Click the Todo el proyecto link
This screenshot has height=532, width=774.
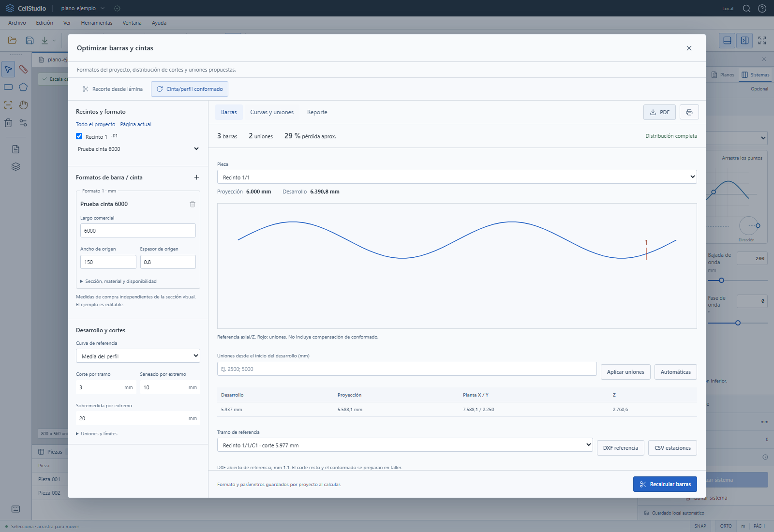coord(95,124)
